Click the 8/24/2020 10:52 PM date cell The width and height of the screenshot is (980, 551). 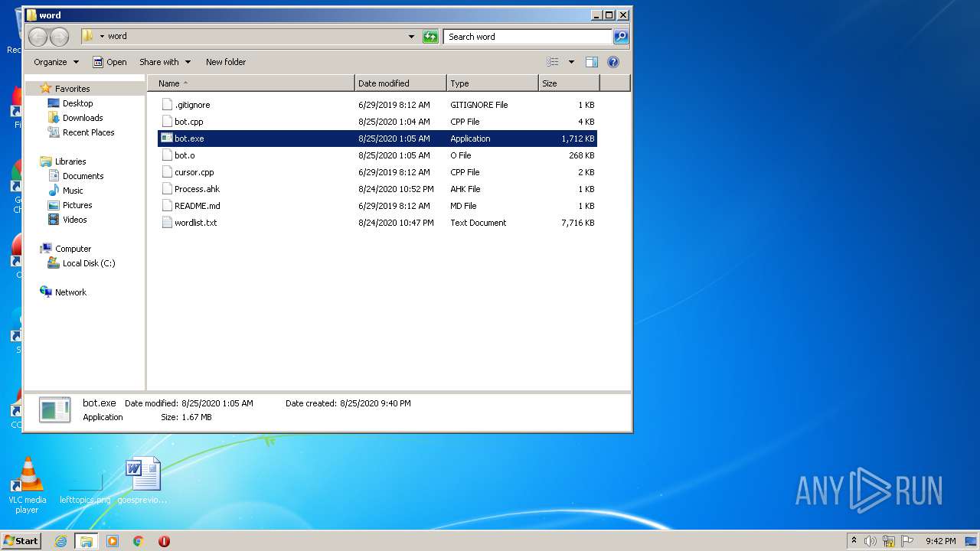coord(396,189)
